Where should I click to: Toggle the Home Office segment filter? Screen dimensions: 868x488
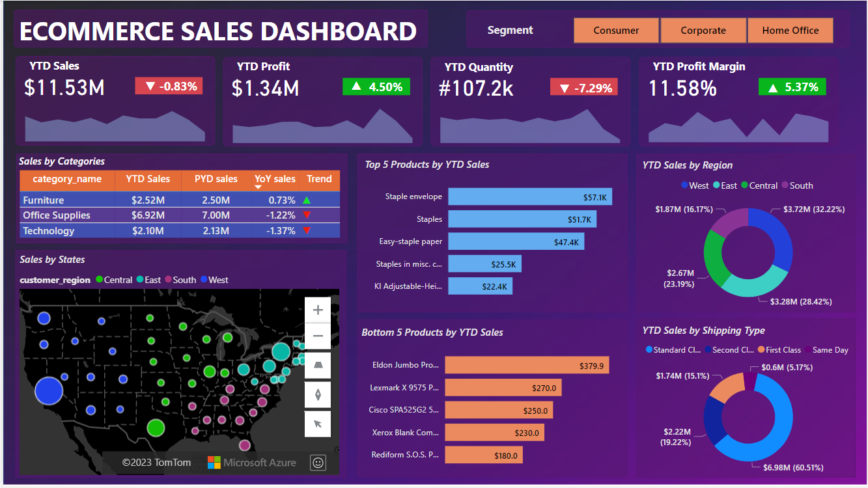(790, 31)
